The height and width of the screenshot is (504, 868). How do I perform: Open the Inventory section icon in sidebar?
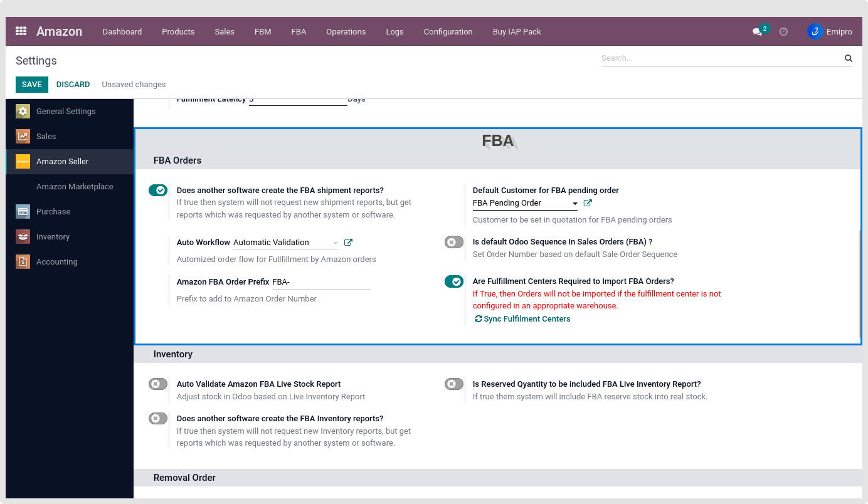coord(23,237)
